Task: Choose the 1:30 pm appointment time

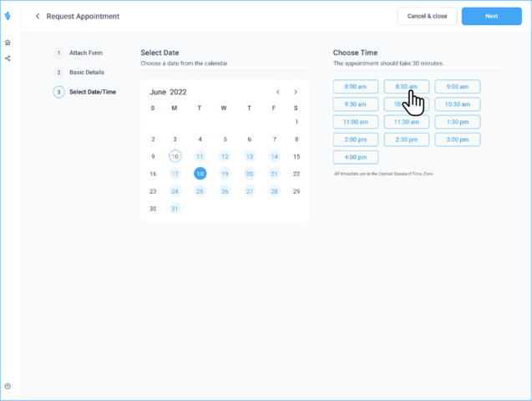Action: tap(458, 122)
